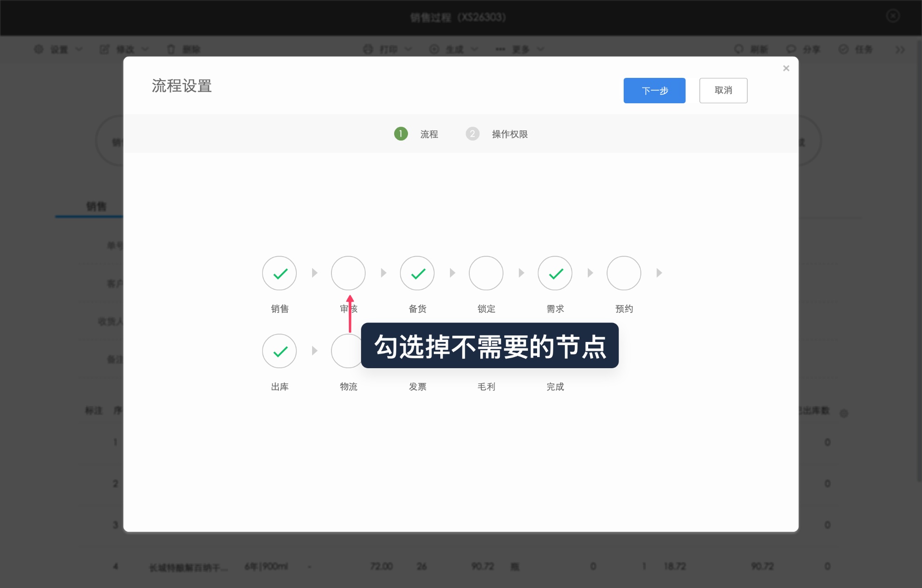
Task: Click the green step 1 流程 indicator
Action: [x=401, y=134]
